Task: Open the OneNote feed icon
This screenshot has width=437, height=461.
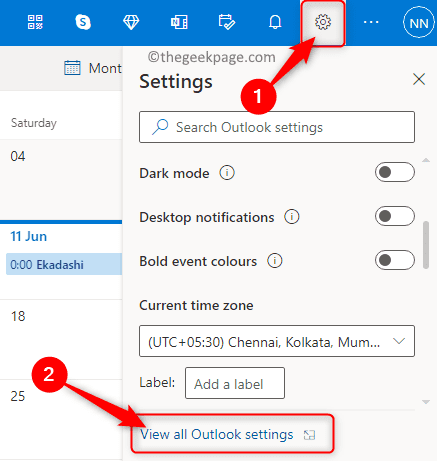Action: 179,22
